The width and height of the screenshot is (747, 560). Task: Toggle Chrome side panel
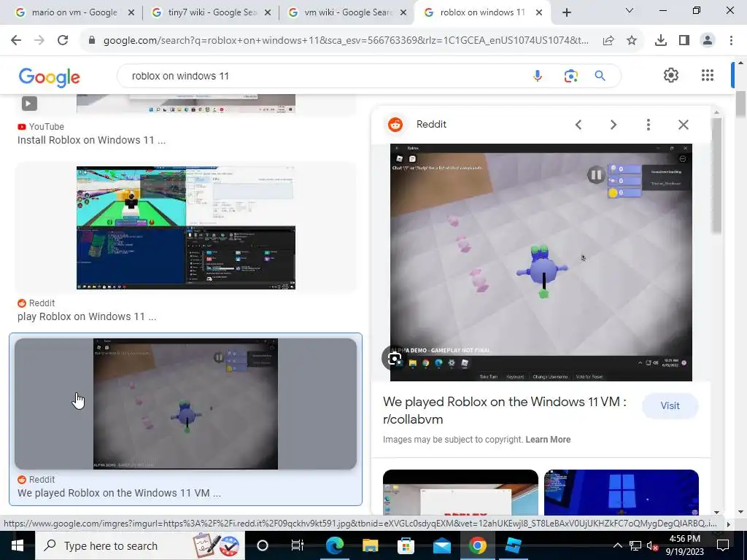click(x=684, y=41)
